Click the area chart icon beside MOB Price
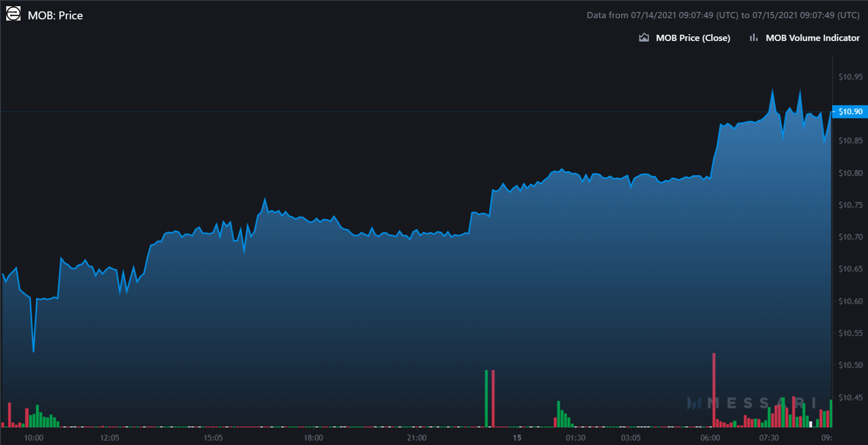Image resolution: width=868 pixels, height=445 pixels. 644,38
